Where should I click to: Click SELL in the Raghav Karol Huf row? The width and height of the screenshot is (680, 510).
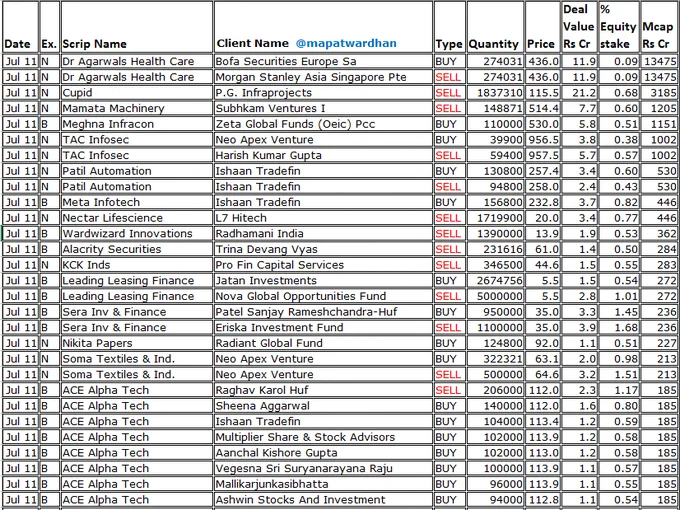click(x=450, y=390)
